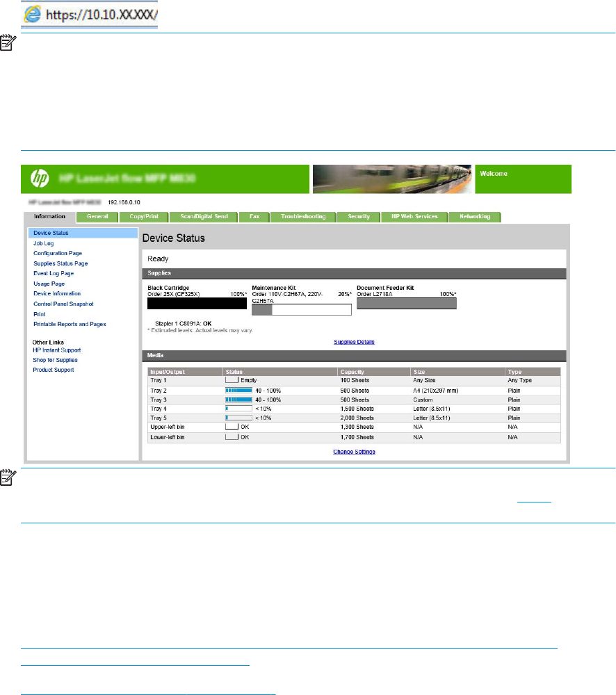Open the Usage Page link

click(x=49, y=284)
